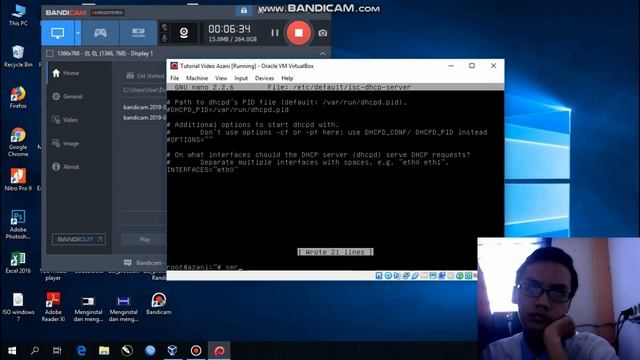Click VirtualBox hard disk status icon
This screenshot has width=640, height=360.
pyautogui.click(x=379, y=276)
